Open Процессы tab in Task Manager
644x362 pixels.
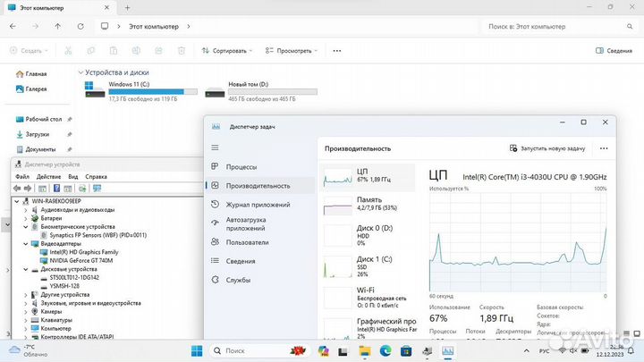(259, 167)
